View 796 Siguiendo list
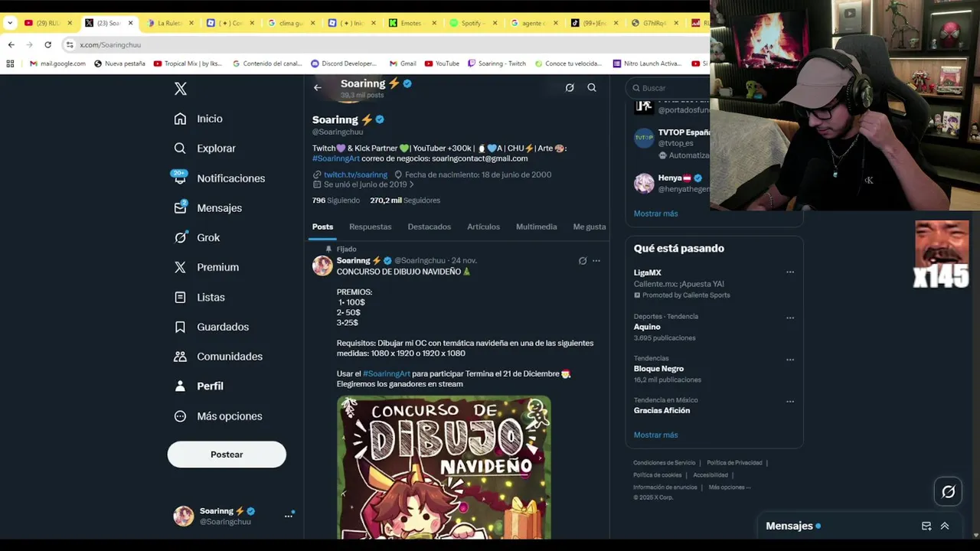The height and width of the screenshot is (551, 980). (x=335, y=201)
